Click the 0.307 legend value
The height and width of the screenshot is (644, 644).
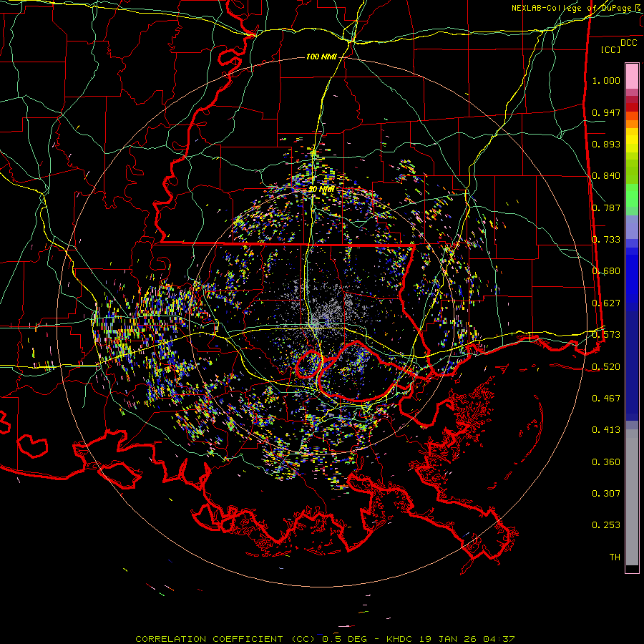point(606,494)
